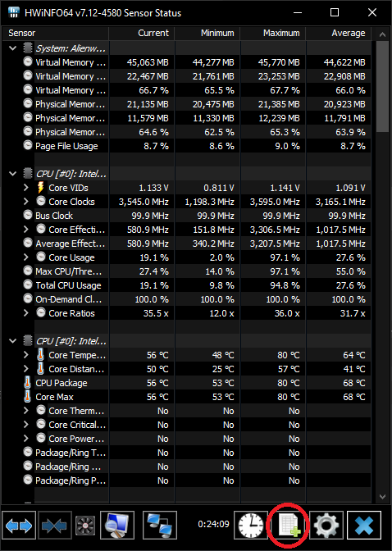Open sensor settings gear icon
The height and width of the screenshot is (551, 392).
326,526
